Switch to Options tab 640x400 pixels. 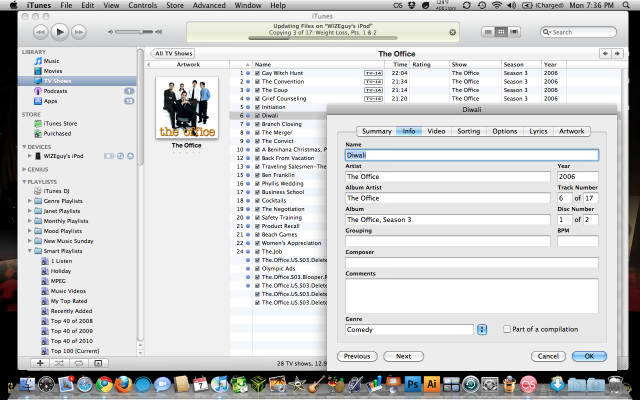[504, 131]
